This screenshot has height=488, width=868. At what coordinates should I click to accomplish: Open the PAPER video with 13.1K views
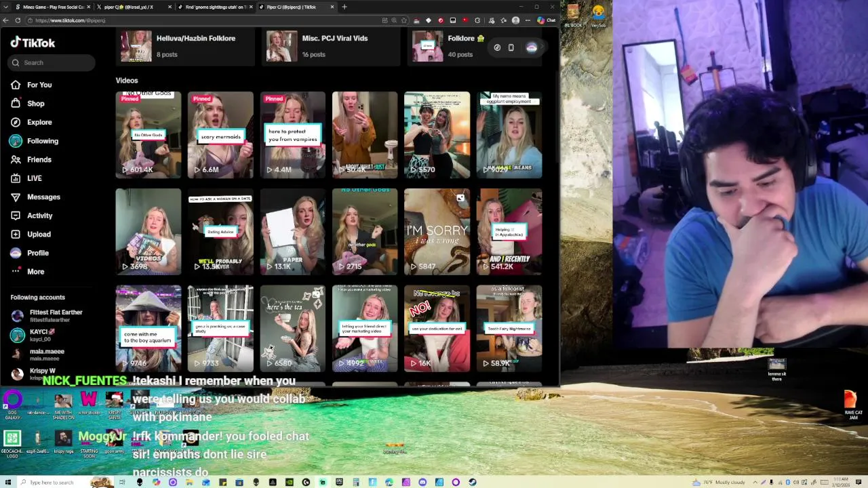(293, 232)
